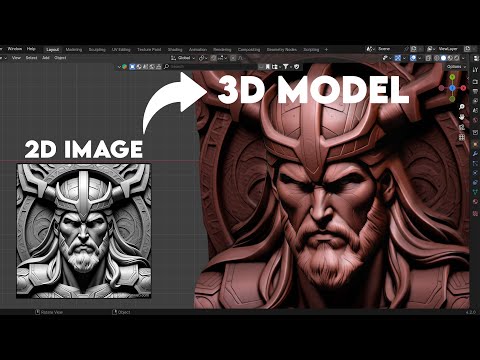Switch to the Modeling workspace tab
Image resolution: width=480 pixels, height=360 pixels.
74,50
